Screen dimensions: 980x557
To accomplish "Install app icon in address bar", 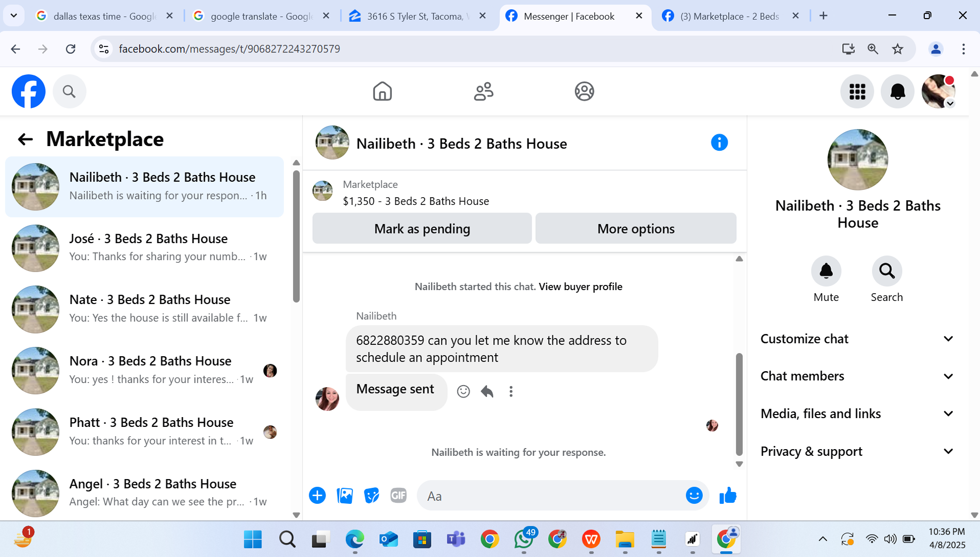I will [x=848, y=49].
